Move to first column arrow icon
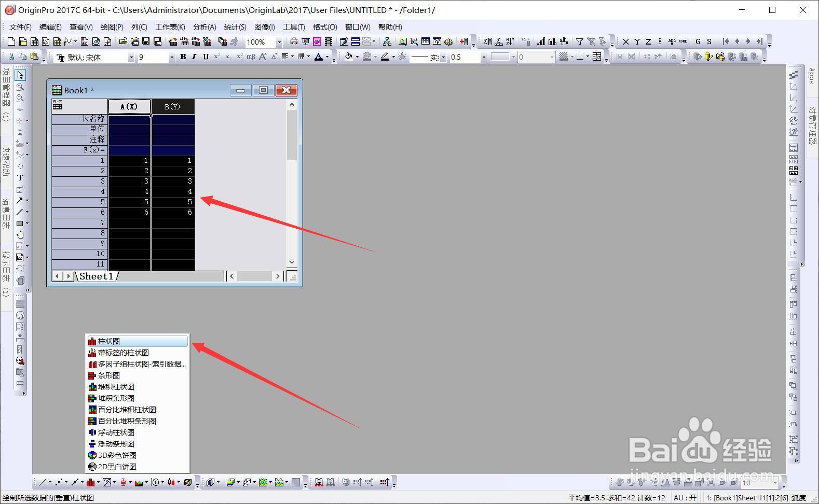819x504 pixels. (x=726, y=41)
